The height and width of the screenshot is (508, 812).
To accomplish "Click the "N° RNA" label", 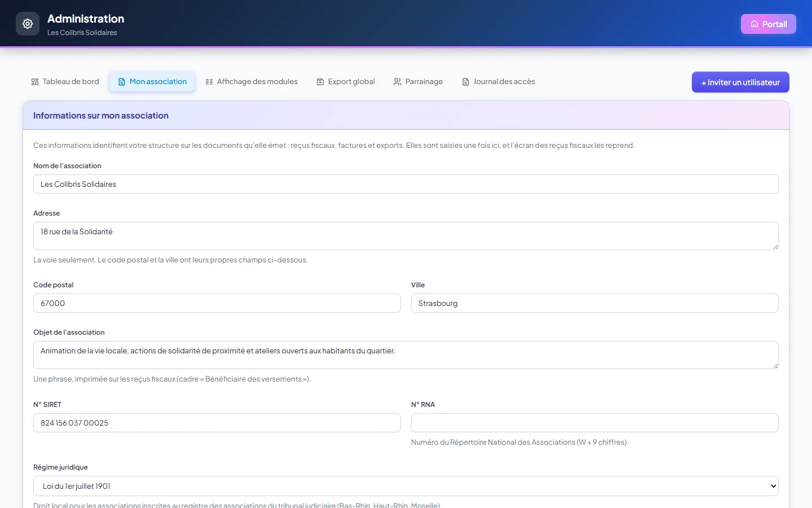I will 423,405.
